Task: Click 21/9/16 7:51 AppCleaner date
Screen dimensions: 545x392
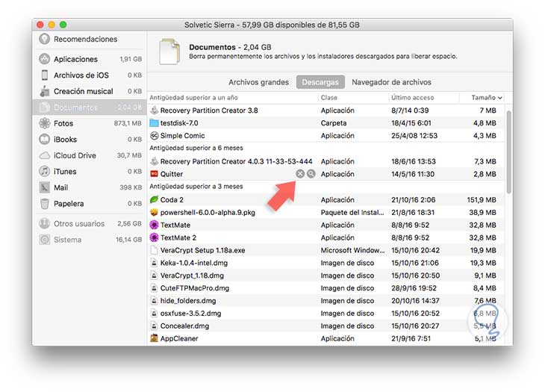Action: point(411,338)
